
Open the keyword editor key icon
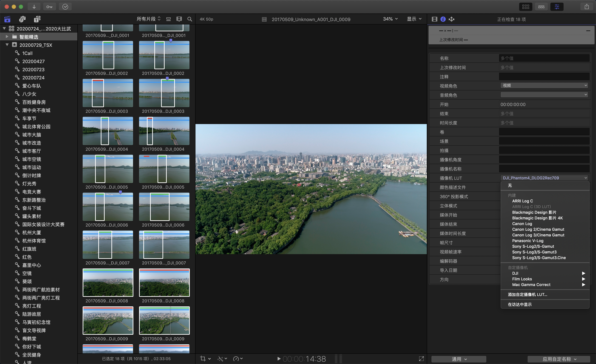click(49, 7)
